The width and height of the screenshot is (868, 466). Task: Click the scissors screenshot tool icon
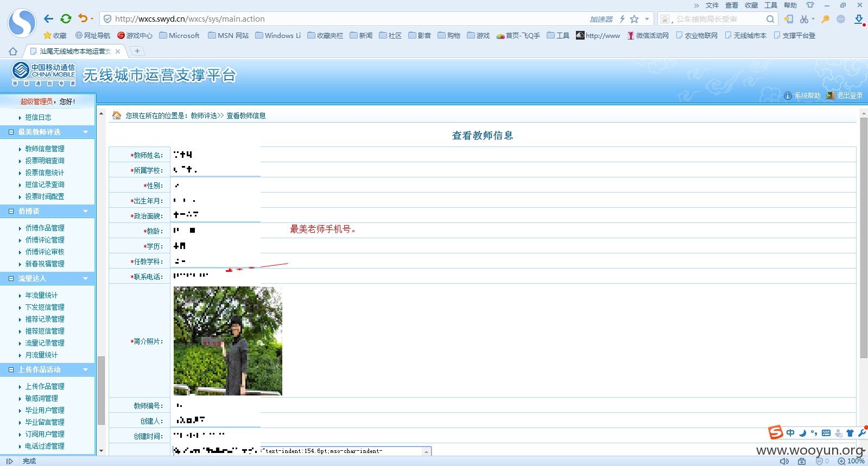(x=804, y=19)
